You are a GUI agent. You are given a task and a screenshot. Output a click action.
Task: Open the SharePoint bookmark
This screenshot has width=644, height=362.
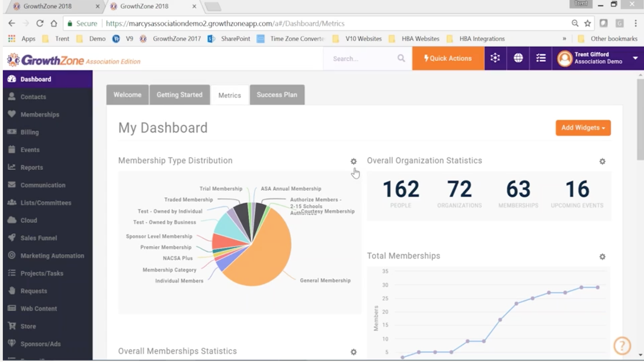229,39
